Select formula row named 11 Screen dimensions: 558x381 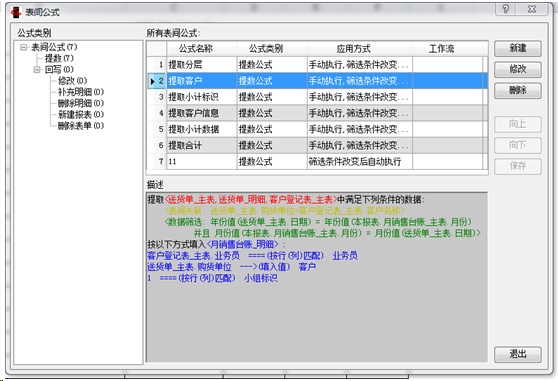(317, 162)
